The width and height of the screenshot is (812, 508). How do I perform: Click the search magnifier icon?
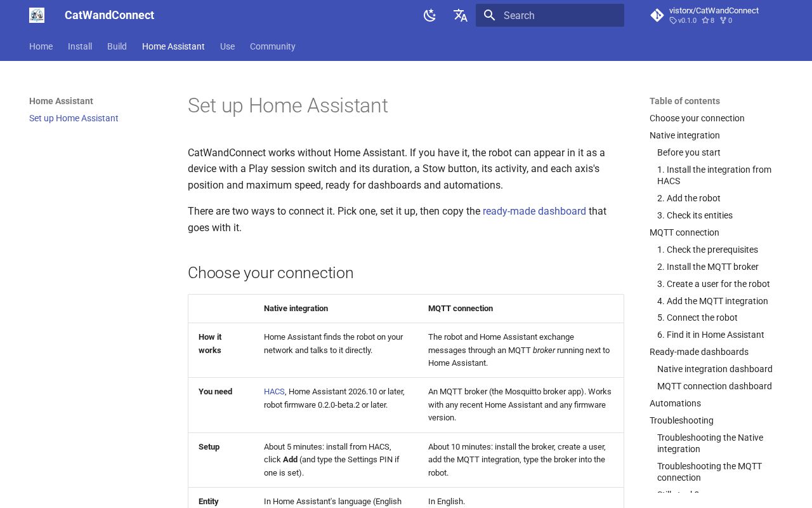point(489,15)
